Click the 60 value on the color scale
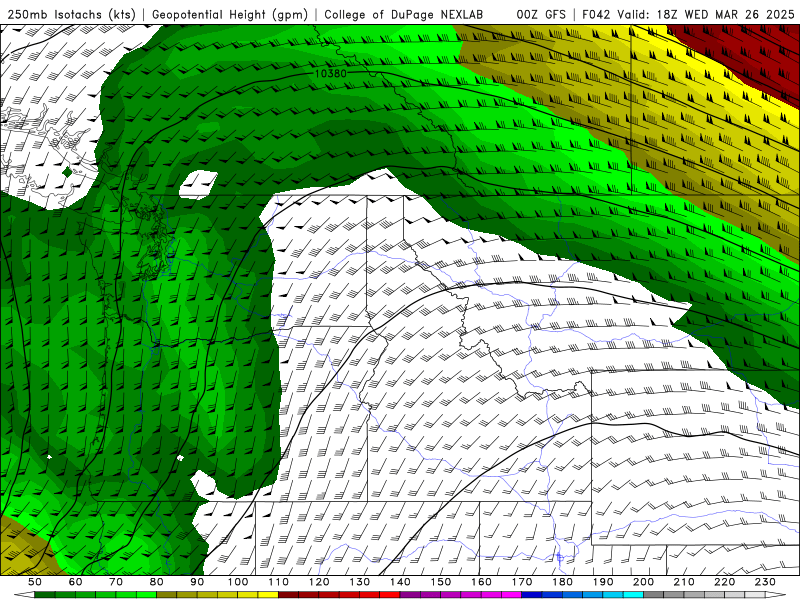Viewport: 800px width, 600px height. click(x=75, y=582)
